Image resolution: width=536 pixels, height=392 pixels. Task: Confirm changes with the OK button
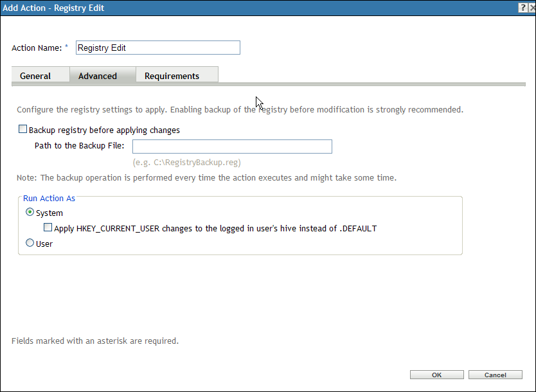point(436,374)
